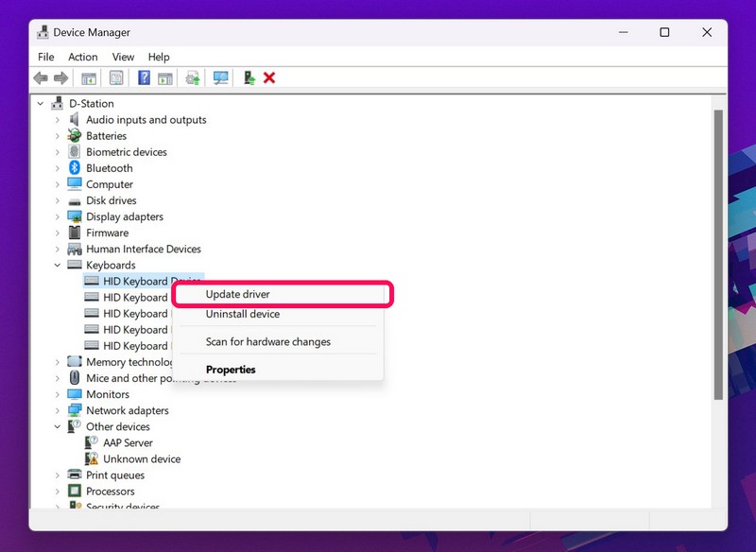756x552 pixels.
Task: Select AAP Server under Other devices
Action: tap(127, 443)
